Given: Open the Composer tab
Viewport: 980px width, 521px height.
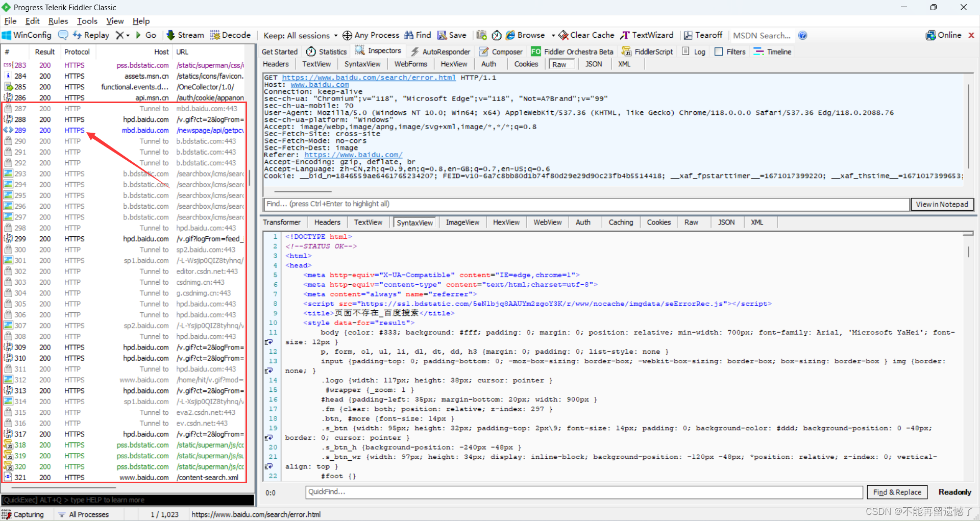Looking at the screenshot, I should tap(501, 52).
